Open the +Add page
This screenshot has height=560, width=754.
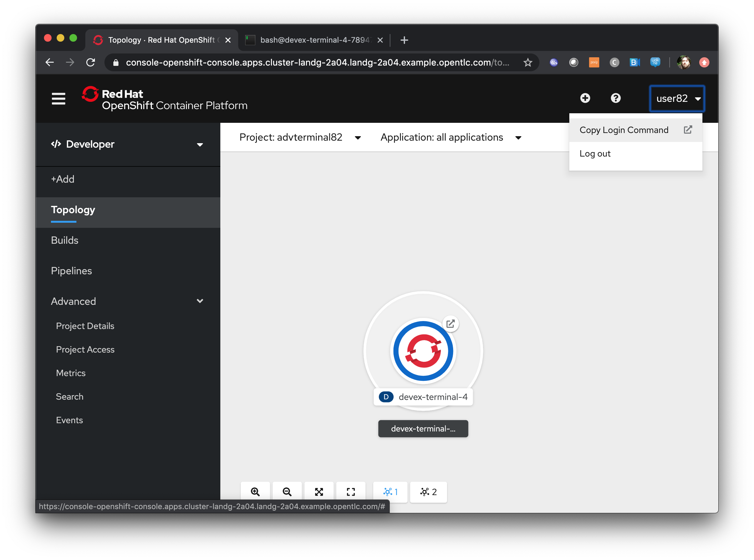(63, 179)
